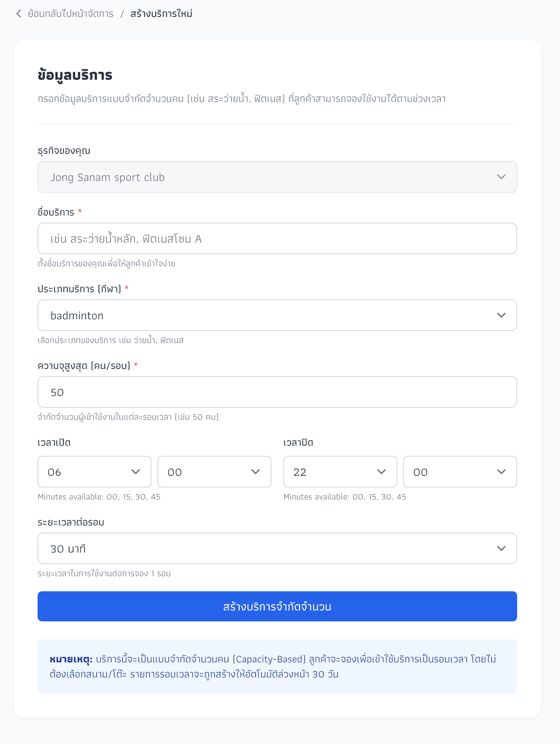Click the chevron beside badminton

501,315
